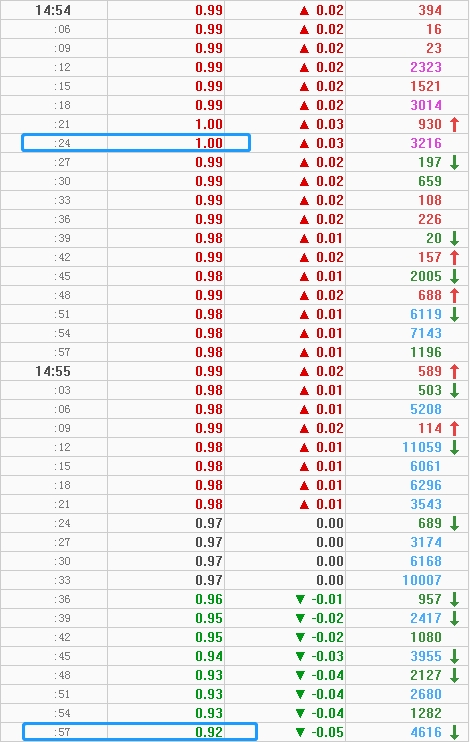Click the volume value 10007
The image size is (470, 742).
tap(422, 580)
